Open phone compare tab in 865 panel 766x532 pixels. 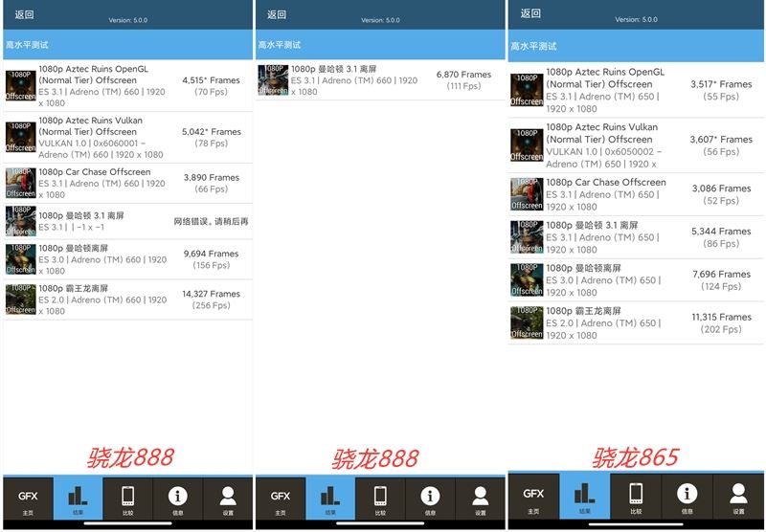tap(636, 497)
